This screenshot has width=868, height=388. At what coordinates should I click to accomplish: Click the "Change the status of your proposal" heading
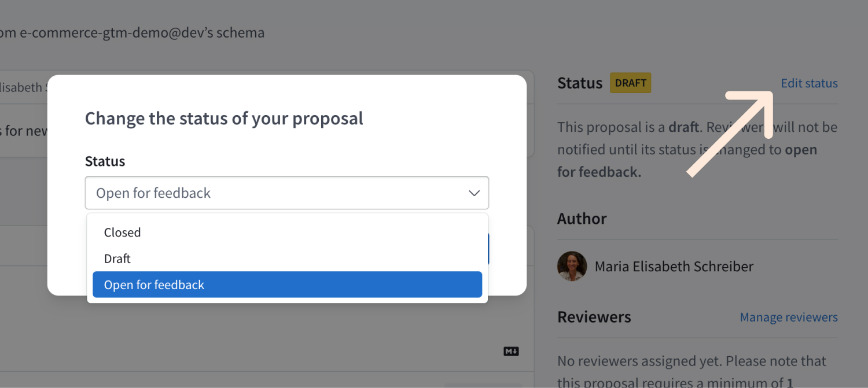point(223,118)
